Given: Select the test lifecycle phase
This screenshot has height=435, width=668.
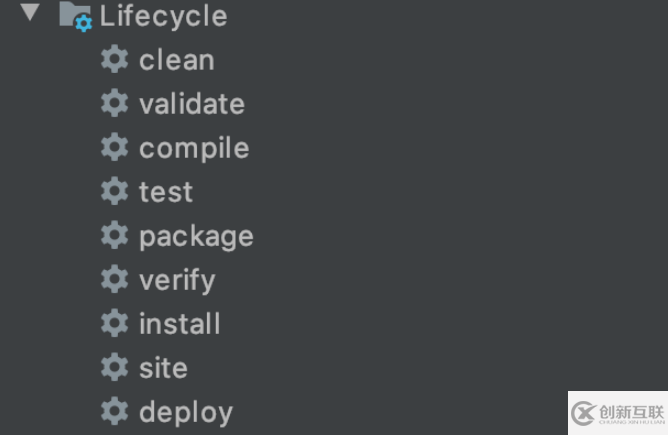Looking at the screenshot, I should pos(166,192).
